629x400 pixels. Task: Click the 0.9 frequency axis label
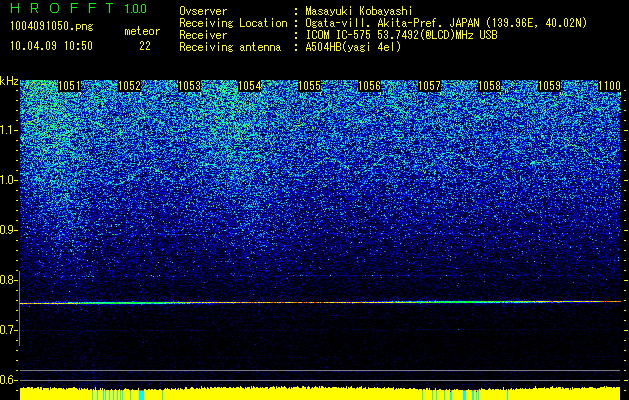(9, 230)
